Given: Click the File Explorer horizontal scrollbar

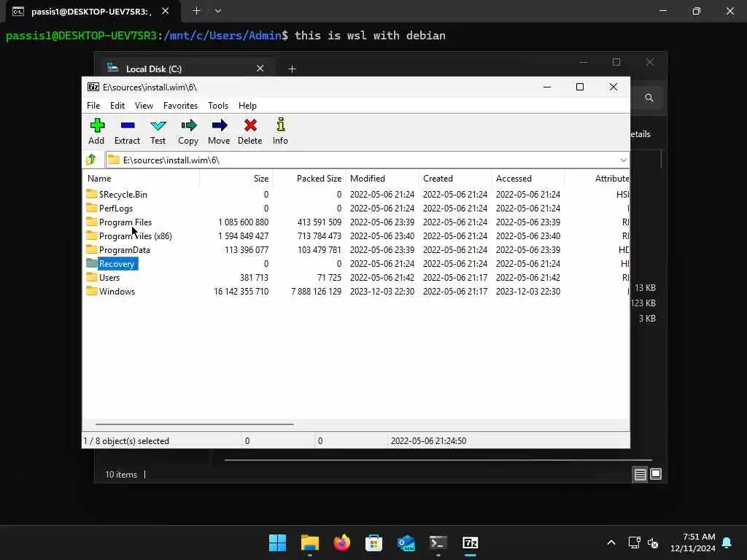Looking at the screenshot, I should (x=438, y=460).
